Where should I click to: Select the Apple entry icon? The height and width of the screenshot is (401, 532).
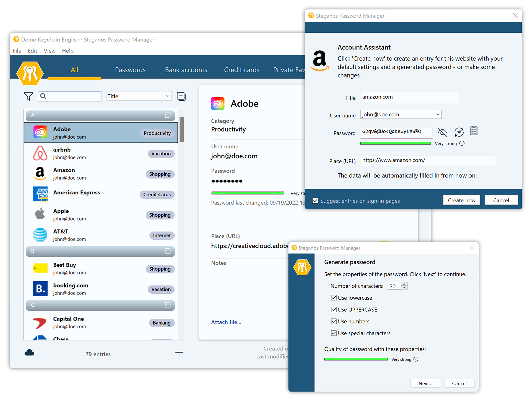tap(40, 214)
